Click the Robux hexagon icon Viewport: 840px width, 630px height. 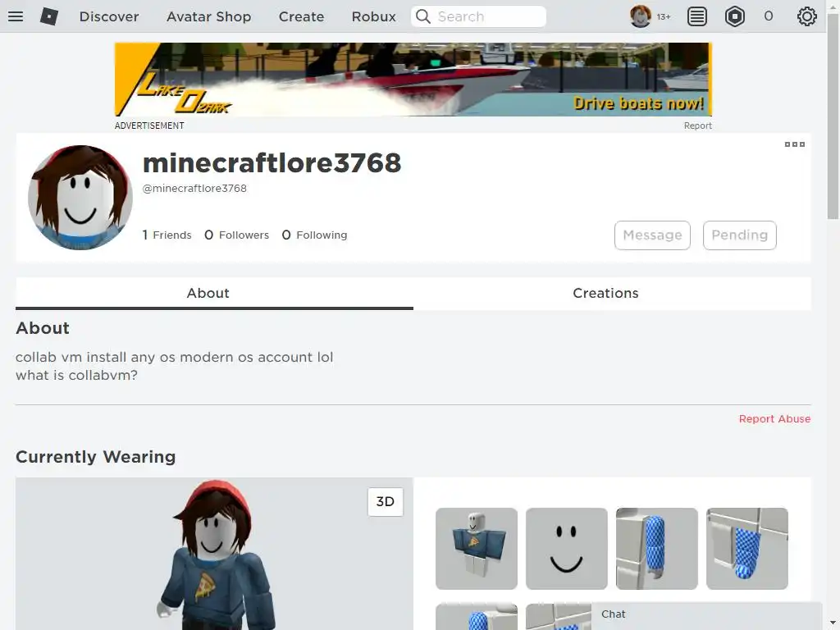(x=734, y=16)
